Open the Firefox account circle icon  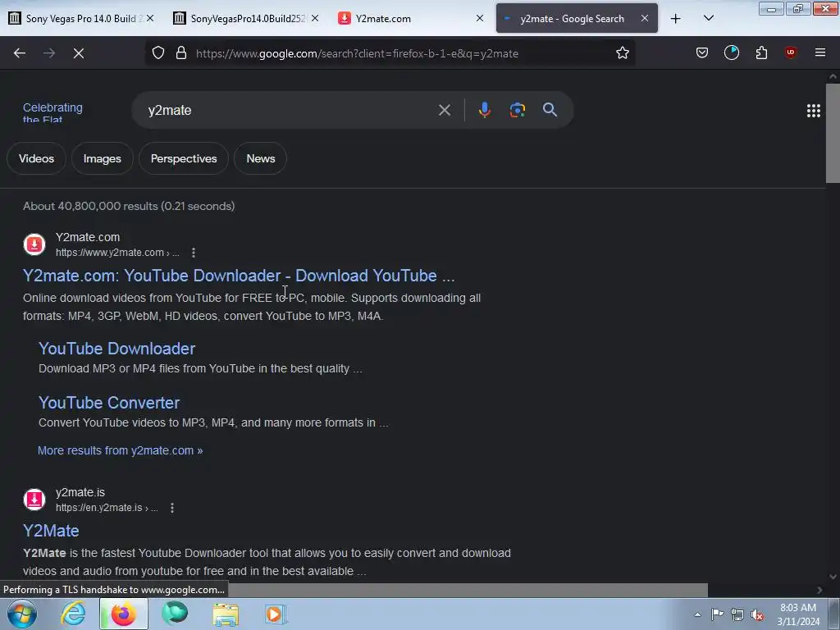(x=731, y=52)
